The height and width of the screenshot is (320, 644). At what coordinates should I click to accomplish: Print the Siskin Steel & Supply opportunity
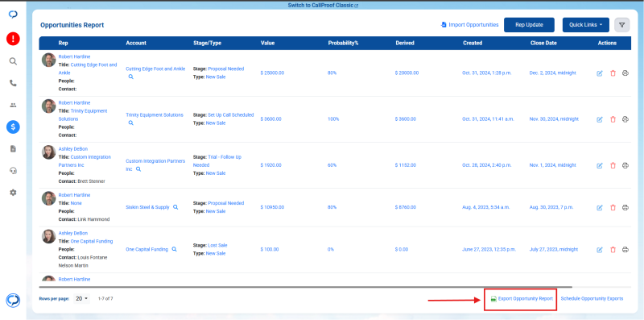pos(625,208)
